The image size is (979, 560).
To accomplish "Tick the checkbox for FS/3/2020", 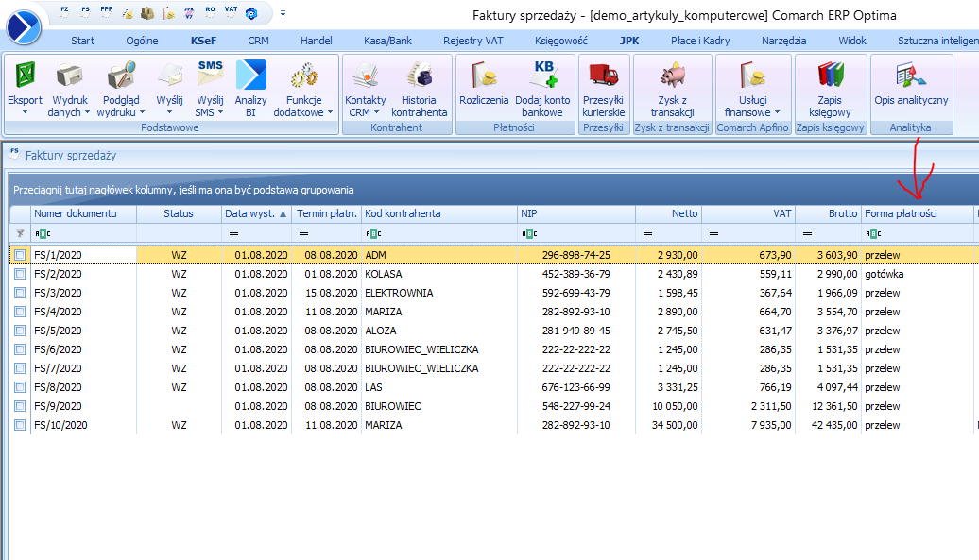I will (x=20, y=293).
